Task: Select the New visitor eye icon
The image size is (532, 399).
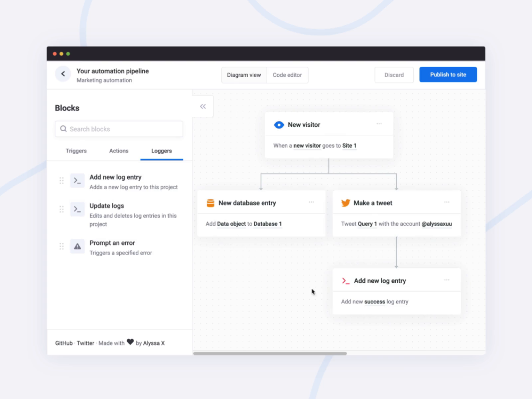Action: tap(279, 125)
